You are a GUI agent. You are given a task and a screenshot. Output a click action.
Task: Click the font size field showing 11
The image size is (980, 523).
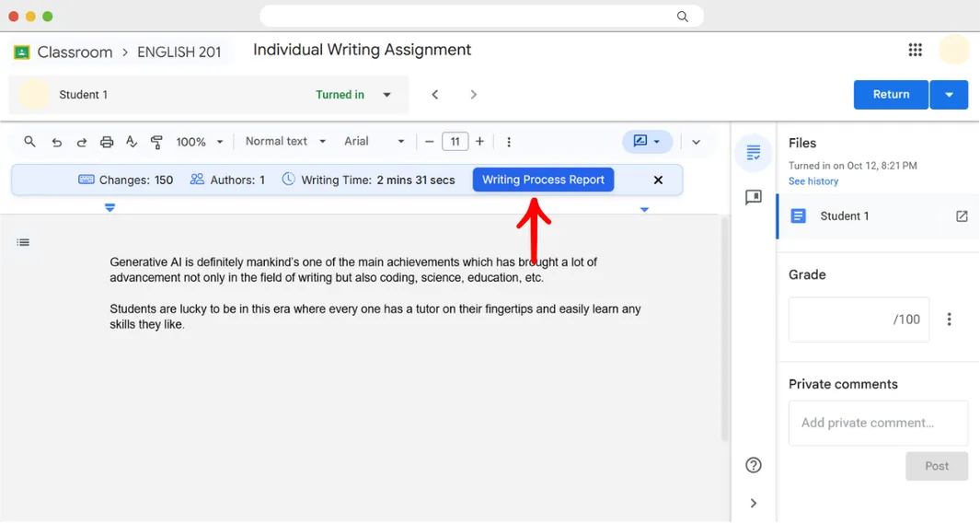[455, 142]
